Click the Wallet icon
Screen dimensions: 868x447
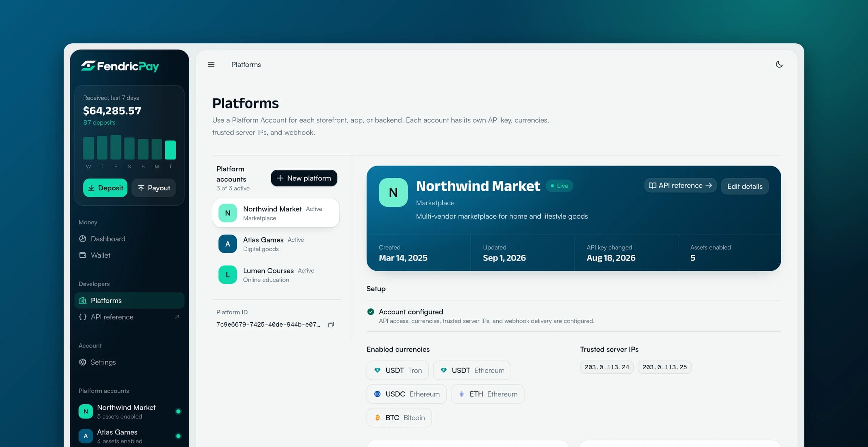point(83,255)
